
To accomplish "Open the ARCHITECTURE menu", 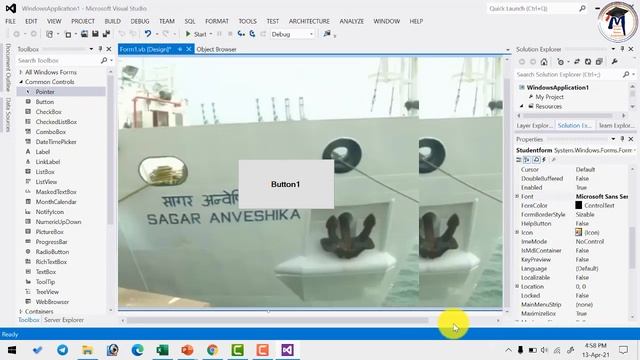I will tap(309, 21).
